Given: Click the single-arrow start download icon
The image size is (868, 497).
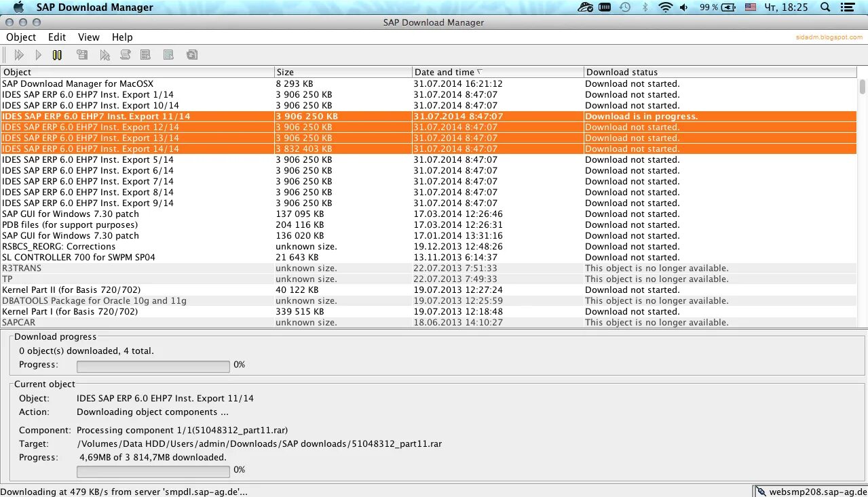Looking at the screenshot, I should [38, 55].
